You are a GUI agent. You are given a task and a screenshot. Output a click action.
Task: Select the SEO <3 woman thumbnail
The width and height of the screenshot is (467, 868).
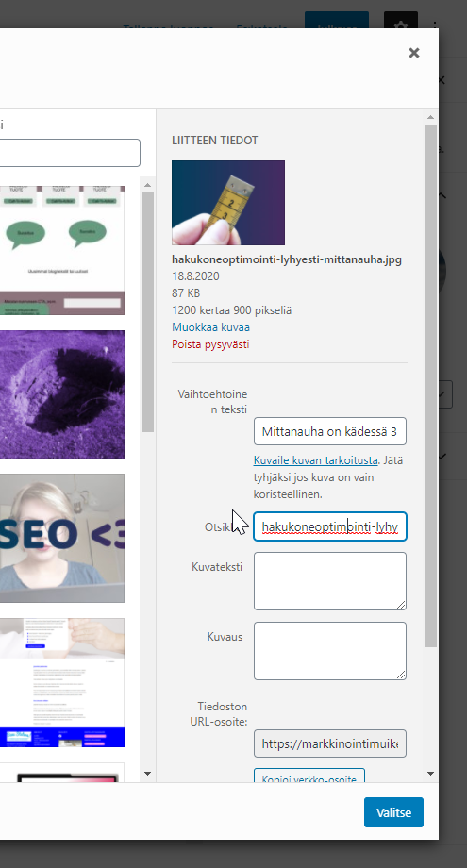(x=62, y=538)
